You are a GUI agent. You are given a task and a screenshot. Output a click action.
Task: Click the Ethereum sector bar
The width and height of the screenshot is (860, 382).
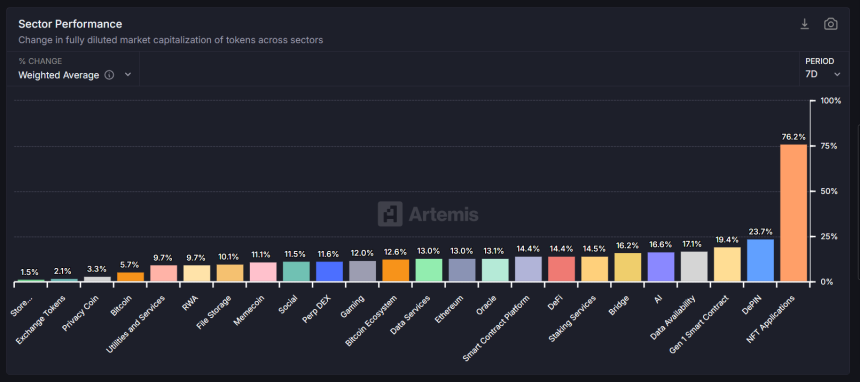(x=462, y=270)
